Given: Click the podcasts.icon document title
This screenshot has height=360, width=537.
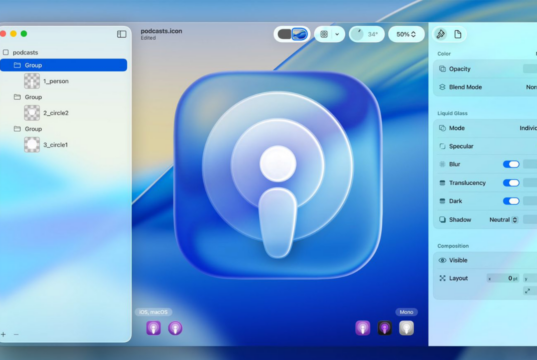Looking at the screenshot, I should tap(161, 31).
